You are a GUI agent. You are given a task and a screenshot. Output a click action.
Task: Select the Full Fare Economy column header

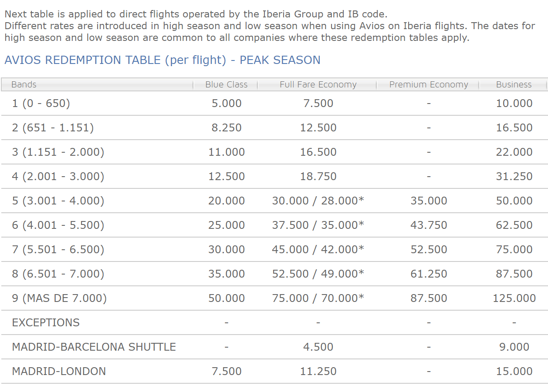tap(318, 84)
